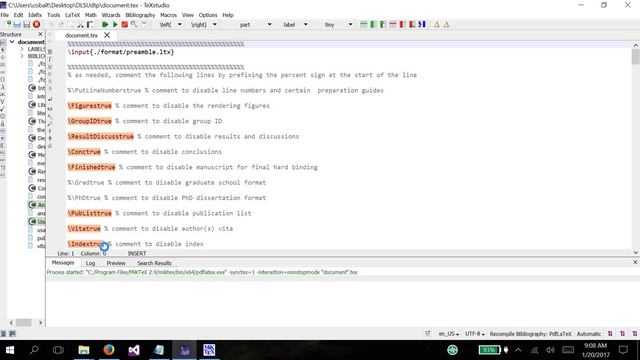The image size is (640, 360).
Task: Click the Cut scissors toolbar icon
Action: coord(80,25)
